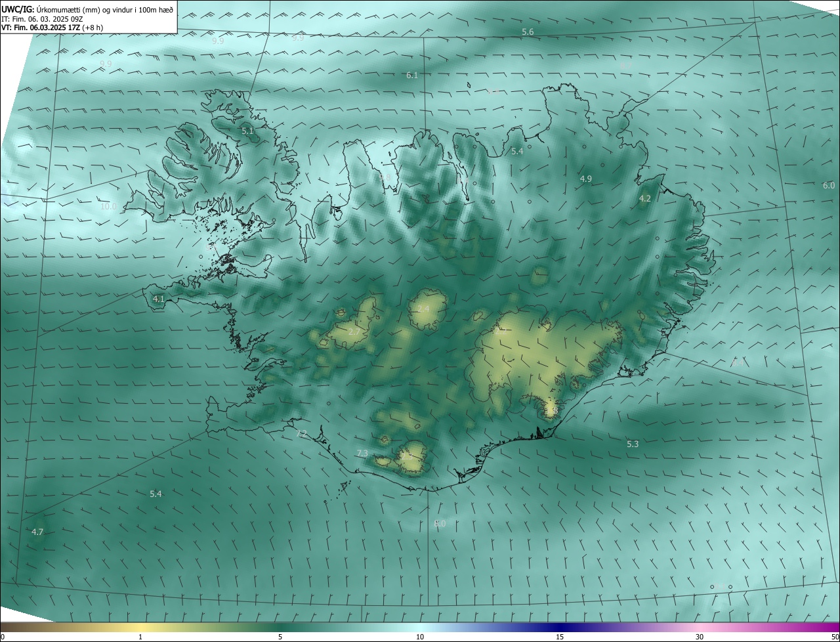Click the colour scale tick label 0

pyautogui.click(x=3, y=637)
